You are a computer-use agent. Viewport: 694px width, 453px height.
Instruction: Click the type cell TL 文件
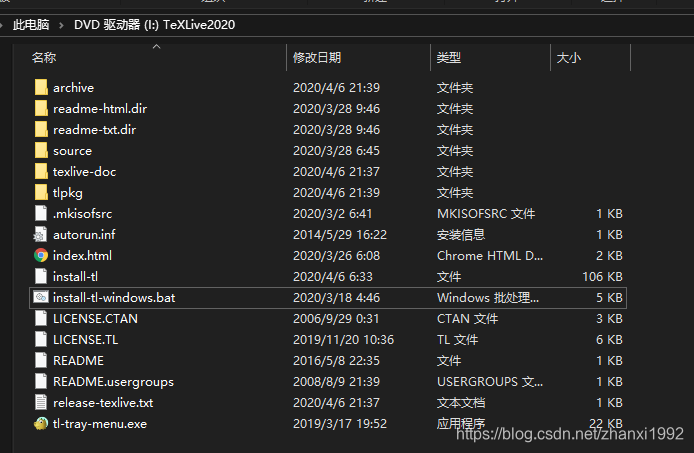click(x=457, y=340)
